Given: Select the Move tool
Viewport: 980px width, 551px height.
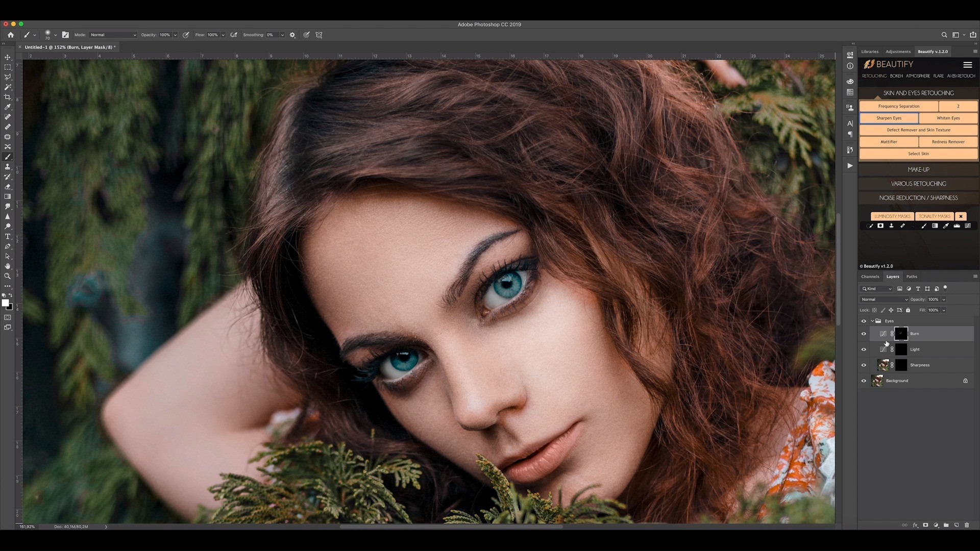Looking at the screenshot, I should pyautogui.click(x=8, y=57).
